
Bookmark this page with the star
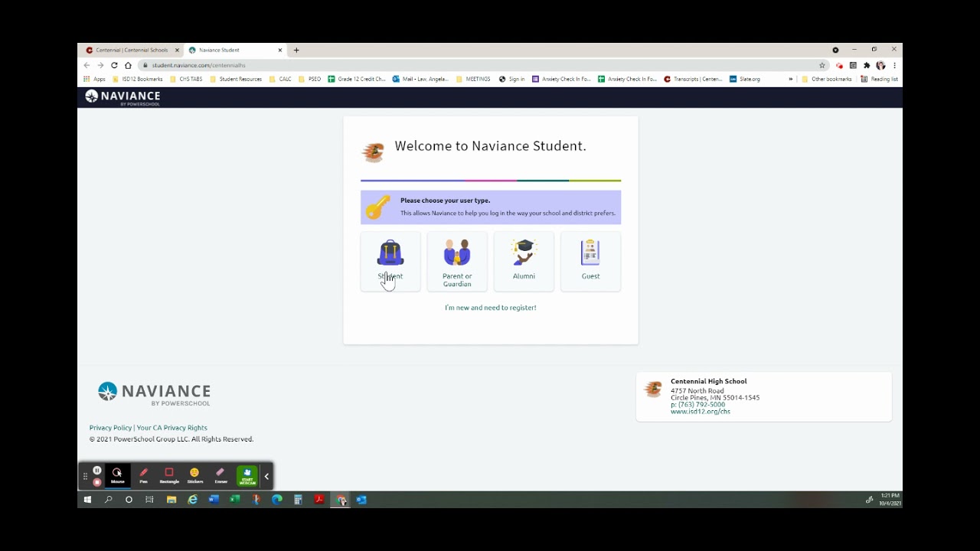click(x=822, y=65)
